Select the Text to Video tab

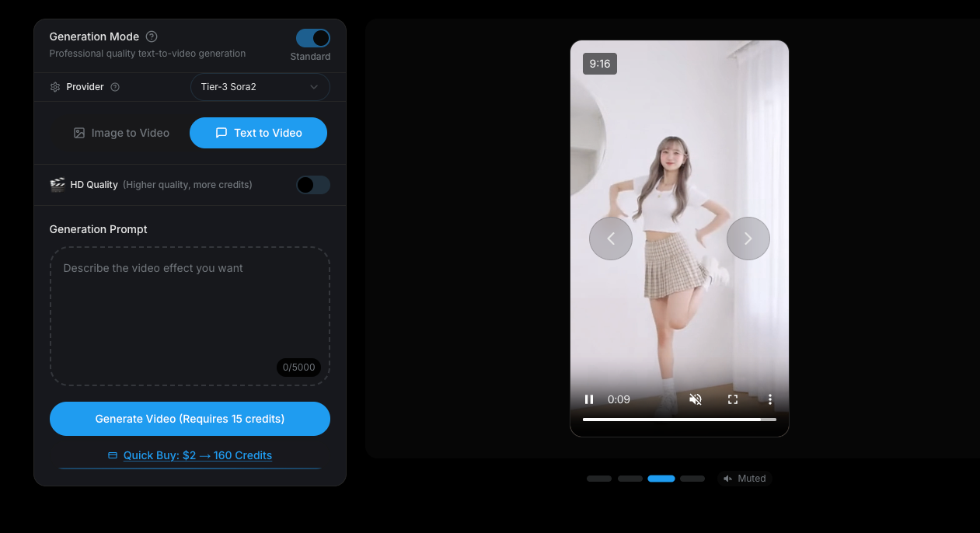[258, 133]
